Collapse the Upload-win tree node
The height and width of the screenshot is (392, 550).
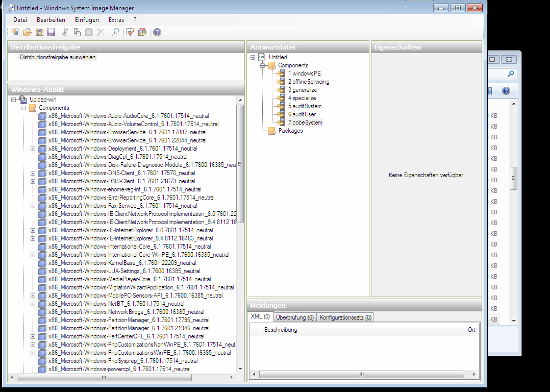[x=14, y=100]
